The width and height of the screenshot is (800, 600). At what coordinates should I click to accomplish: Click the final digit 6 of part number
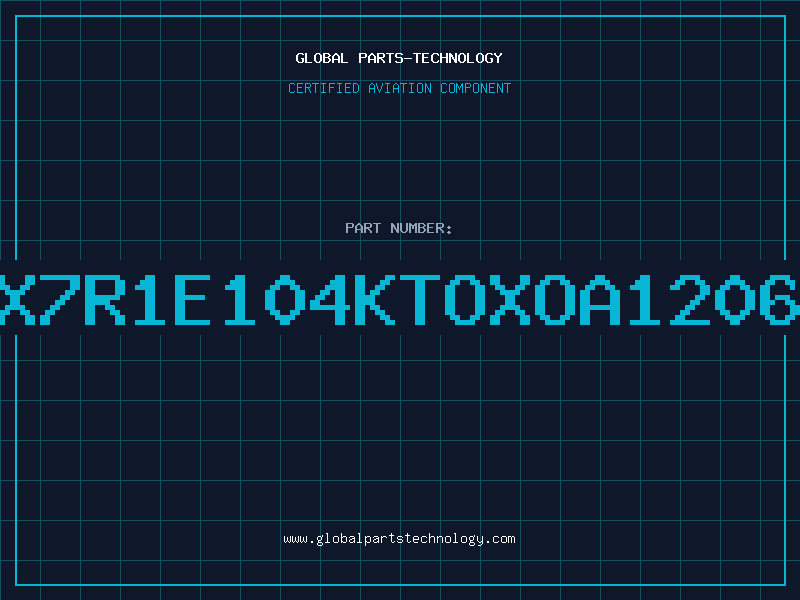pyautogui.click(x=780, y=299)
